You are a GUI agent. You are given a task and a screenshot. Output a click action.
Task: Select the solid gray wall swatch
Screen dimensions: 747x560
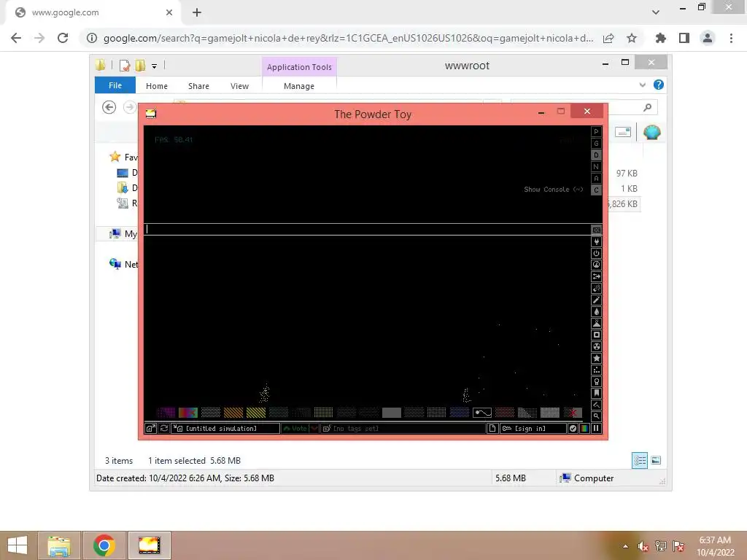[391, 413]
